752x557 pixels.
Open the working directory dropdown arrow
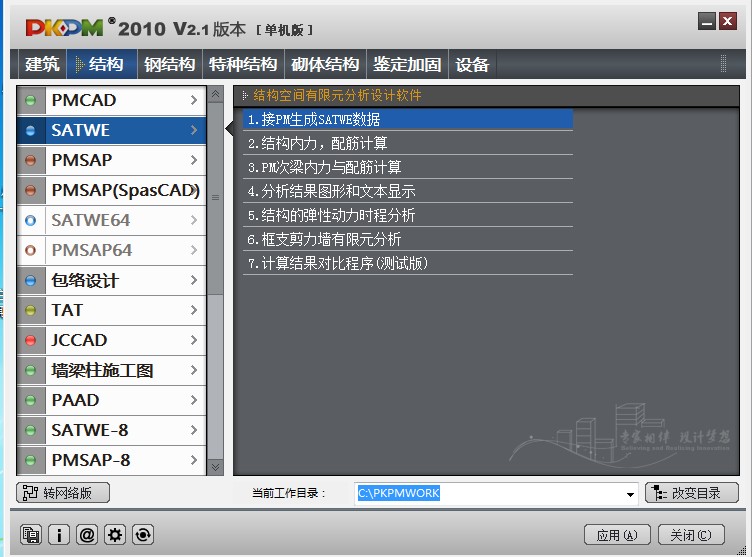click(630, 494)
